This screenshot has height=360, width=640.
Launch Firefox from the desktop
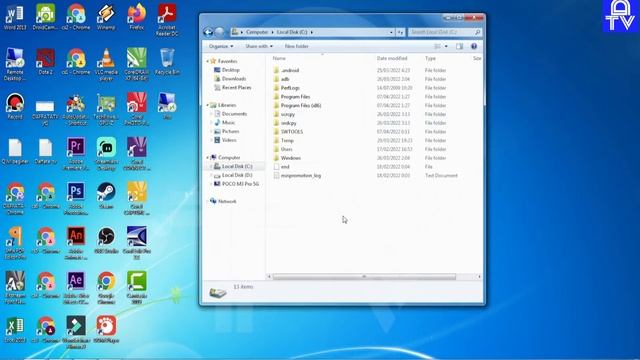137,17
